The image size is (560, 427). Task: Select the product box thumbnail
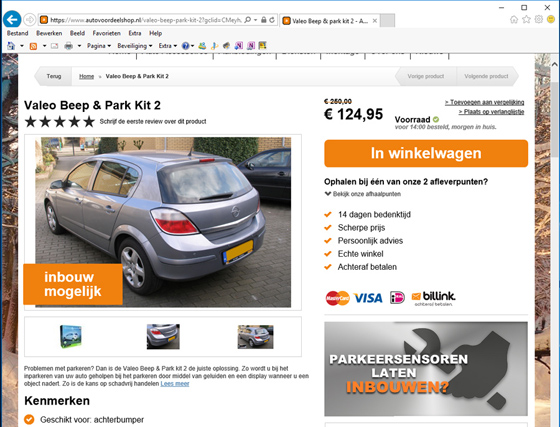click(x=71, y=336)
